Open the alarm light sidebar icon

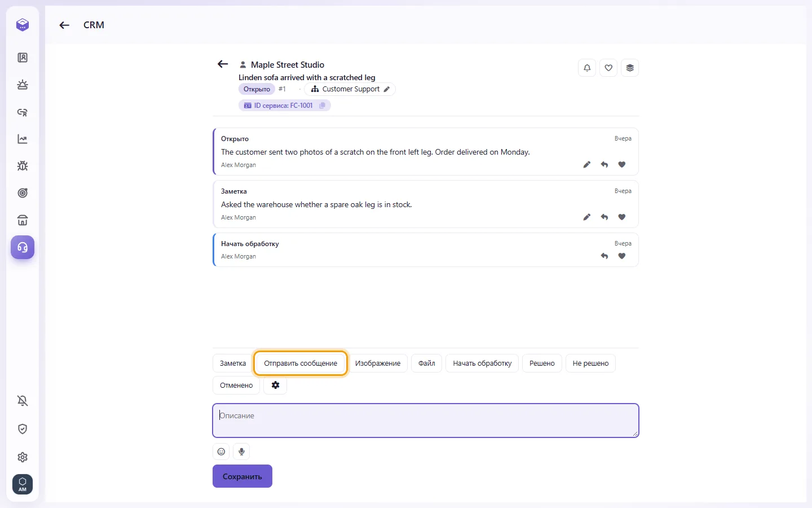click(23, 85)
